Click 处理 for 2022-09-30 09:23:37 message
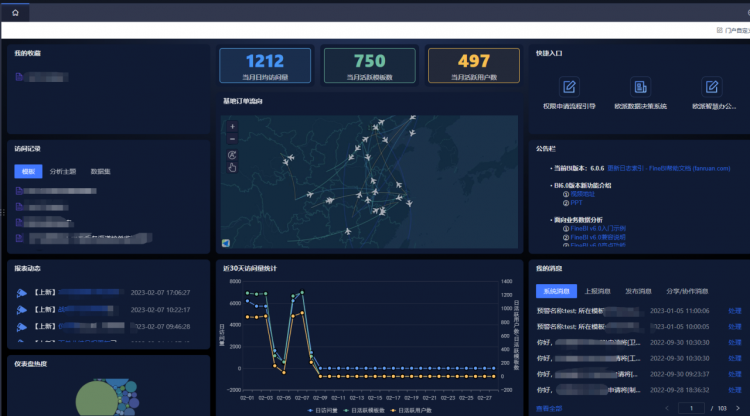Image resolution: width=750 pixels, height=416 pixels. point(735,374)
